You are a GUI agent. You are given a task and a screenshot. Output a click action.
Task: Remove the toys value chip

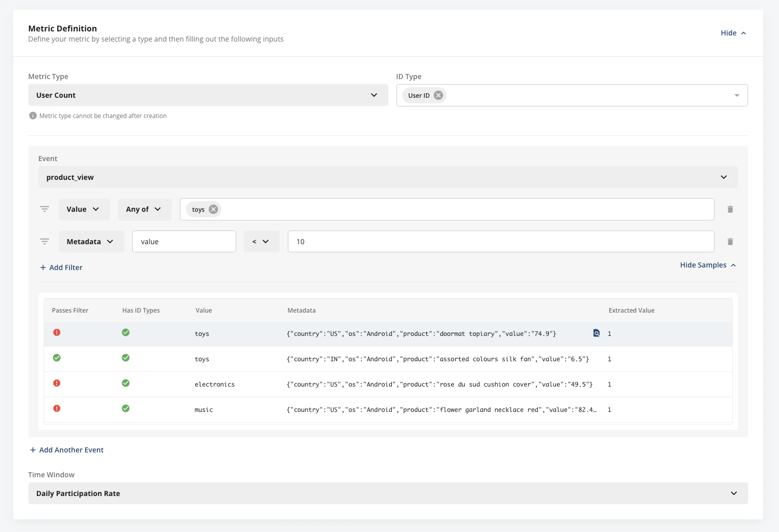[213, 209]
